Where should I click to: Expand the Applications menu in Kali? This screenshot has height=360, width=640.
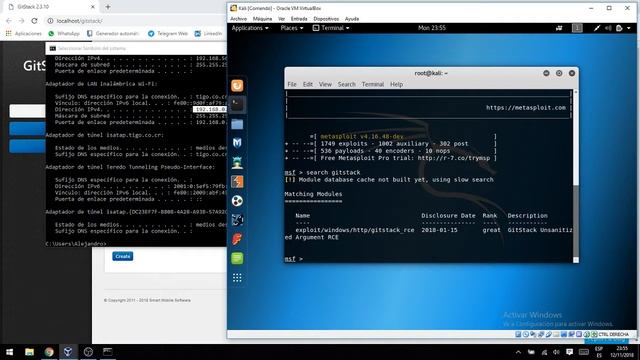250,28
